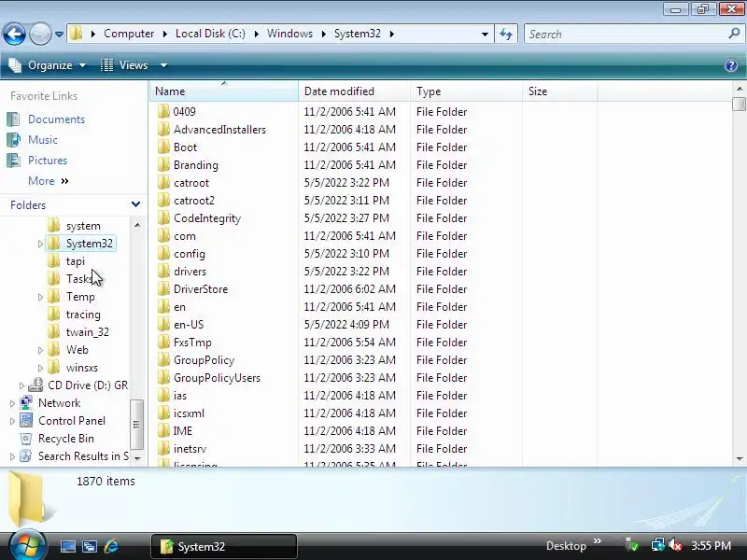
Task: Open Pictures favorite link
Action: point(48,161)
